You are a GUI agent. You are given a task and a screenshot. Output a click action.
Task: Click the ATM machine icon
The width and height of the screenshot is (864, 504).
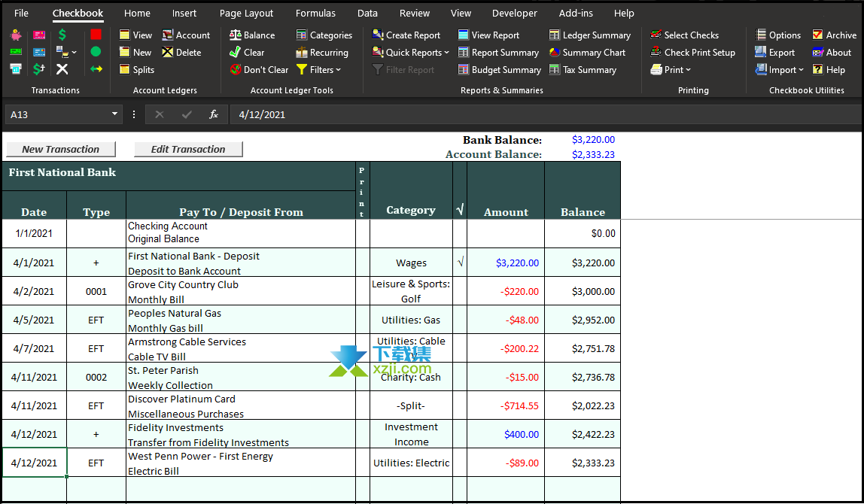click(16, 69)
